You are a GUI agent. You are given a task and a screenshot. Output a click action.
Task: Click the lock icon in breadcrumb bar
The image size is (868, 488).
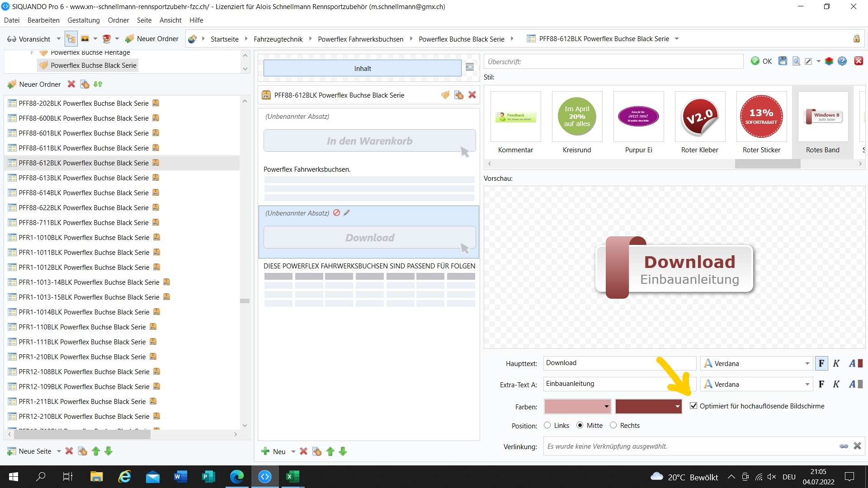(856, 39)
